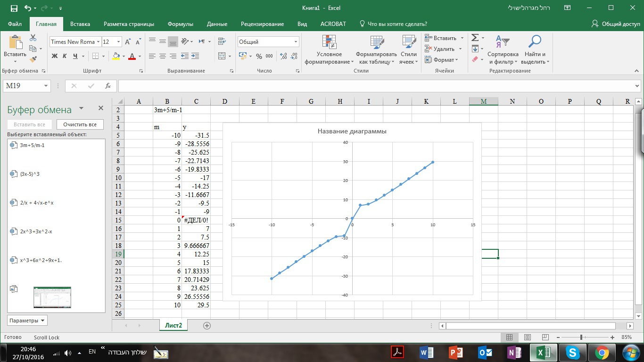Switch to the Вставка ribbon tab
Screen dimensions: 644x362
point(80,24)
